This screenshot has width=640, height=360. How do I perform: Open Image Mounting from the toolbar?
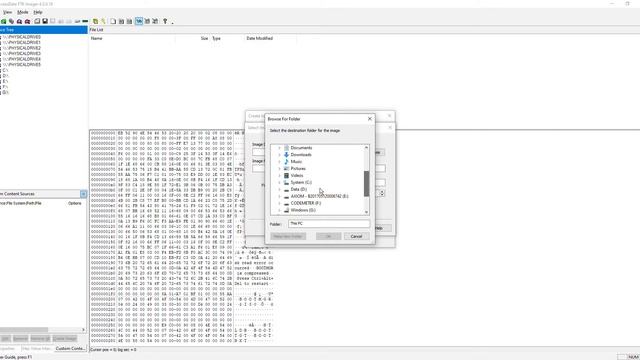tap(11, 21)
